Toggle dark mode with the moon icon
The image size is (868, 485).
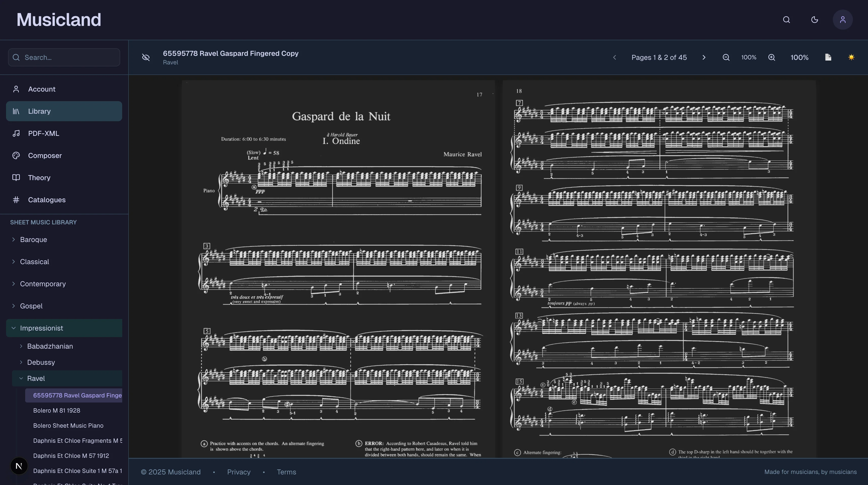point(815,20)
